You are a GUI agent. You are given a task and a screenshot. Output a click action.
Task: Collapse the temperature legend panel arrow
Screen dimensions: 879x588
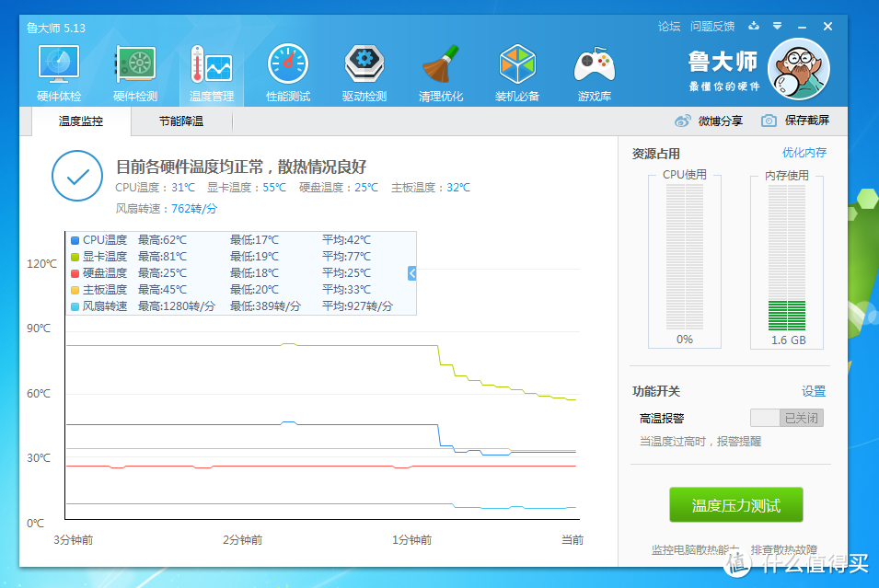coord(412,273)
